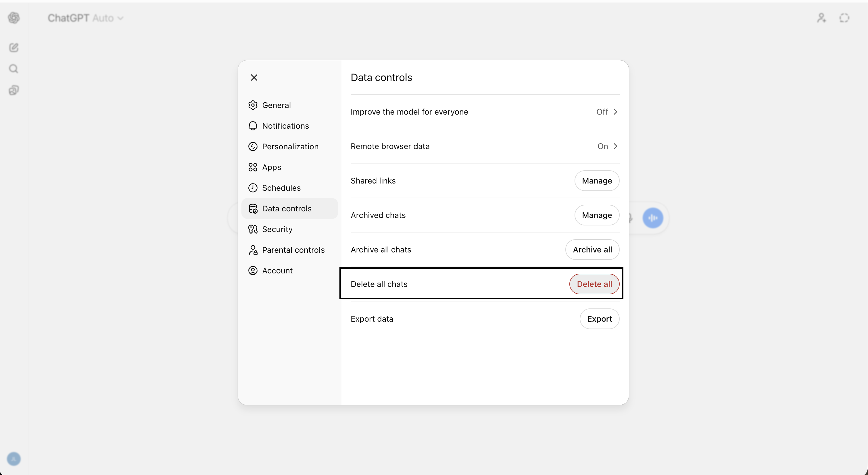Click the ChatGPT logo icon
868x475 pixels.
click(14, 18)
